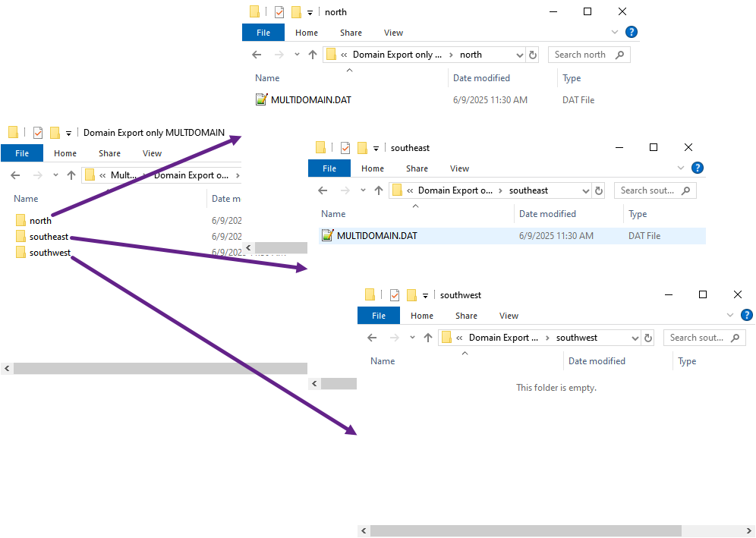Open Share tab in southwest window
The width and height of the screenshot is (756, 538).
[x=466, y=316]
